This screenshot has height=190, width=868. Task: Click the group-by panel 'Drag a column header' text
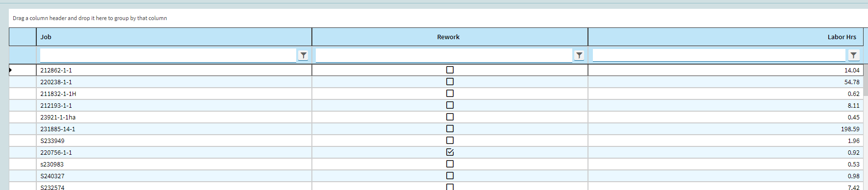coord(90,18)
